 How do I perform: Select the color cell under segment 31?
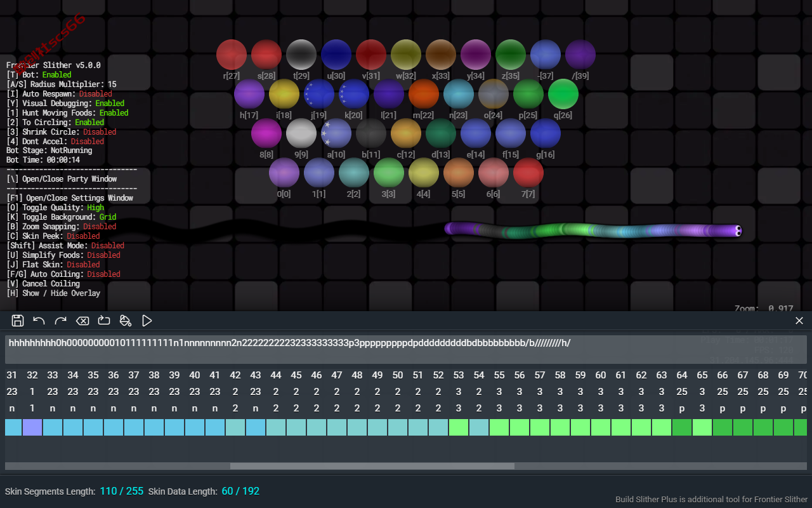coord(13,427)
